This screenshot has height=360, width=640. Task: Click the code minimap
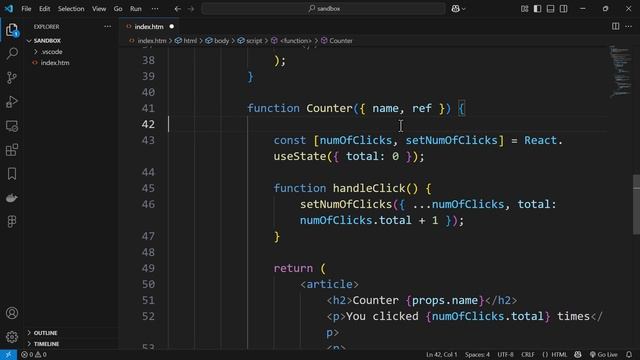coord(620,71)
